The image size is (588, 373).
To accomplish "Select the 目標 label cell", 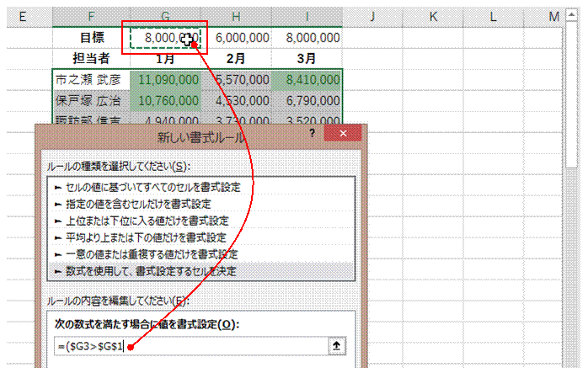I will pyautogui.click(x=91, y=38).
